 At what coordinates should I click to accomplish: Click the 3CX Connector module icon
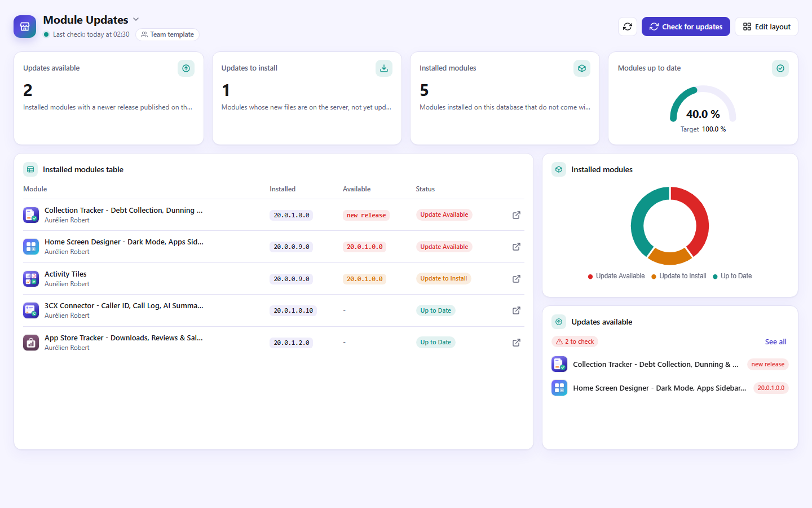point(31,310)
